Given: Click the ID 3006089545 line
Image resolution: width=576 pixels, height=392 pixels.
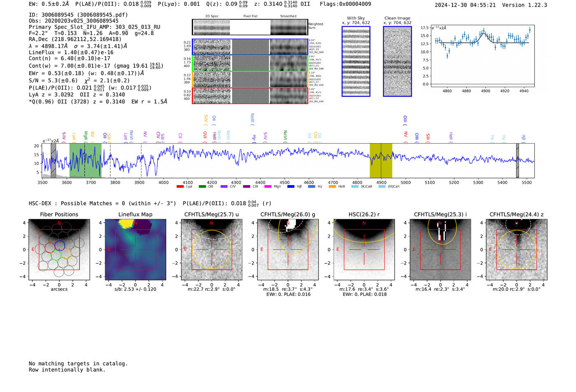Looking at the screenshot, I should click(x=78, y=15).
